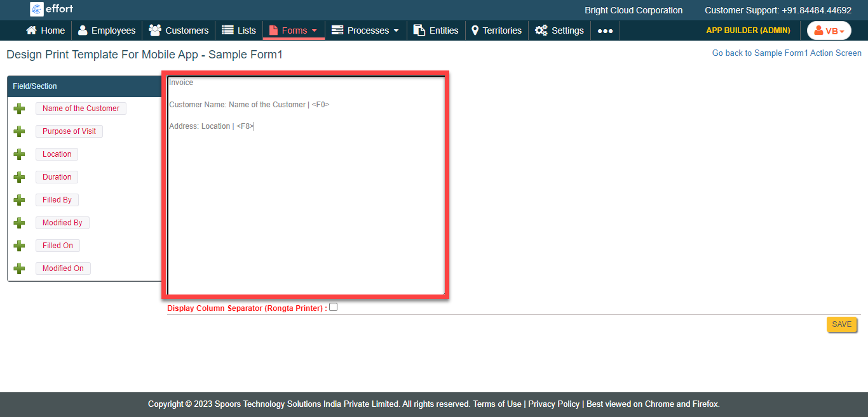Image resolution: width=868 pixels, height=417 pixels.
Task: Open the Territories menu item
Action: click(496, 30)
